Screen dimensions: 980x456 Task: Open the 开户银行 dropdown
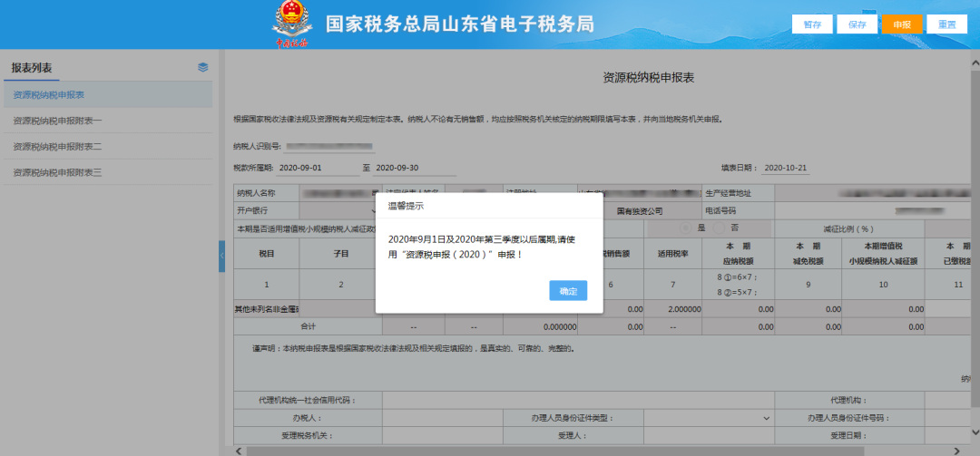340,211
